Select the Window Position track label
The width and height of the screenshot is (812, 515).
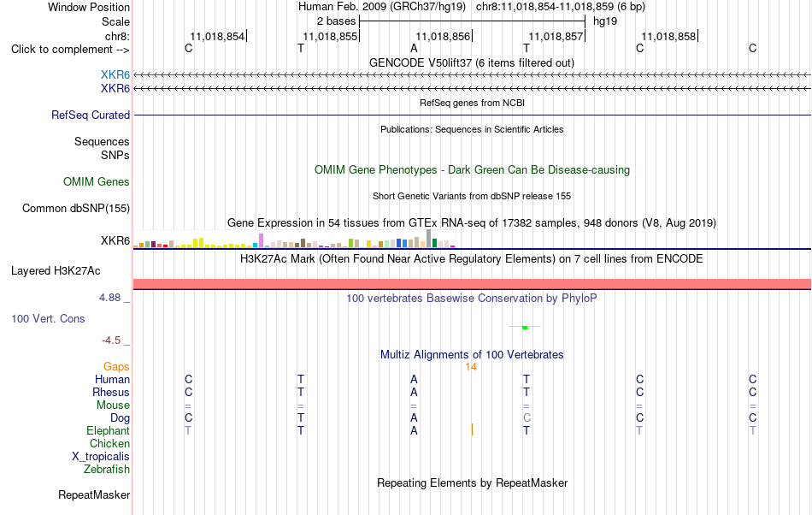point(89,7)
